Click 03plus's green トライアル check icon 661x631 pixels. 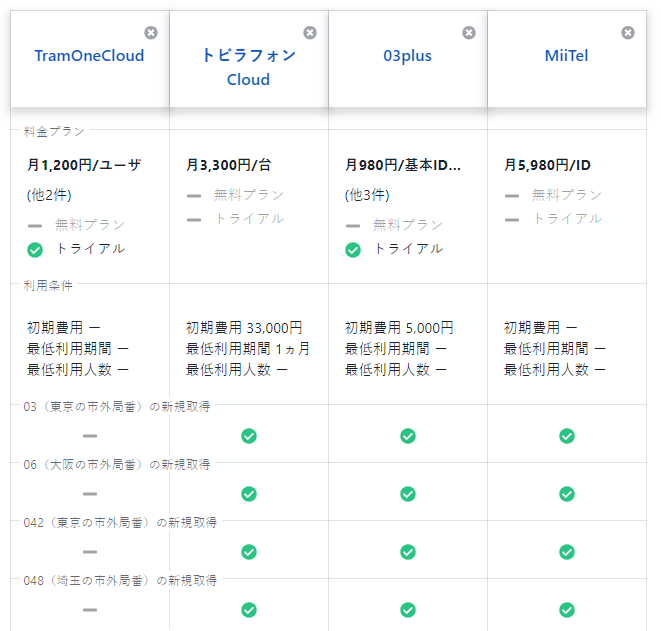point(353,249)
